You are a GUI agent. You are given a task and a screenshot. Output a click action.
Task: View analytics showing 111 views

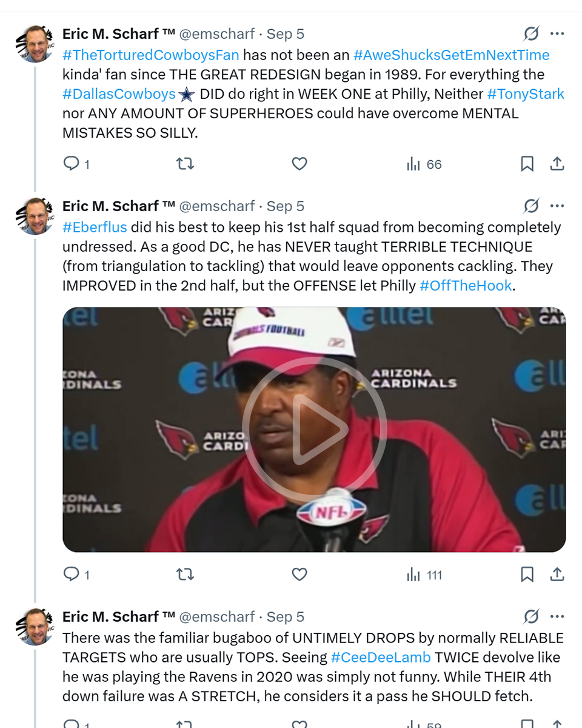tap(424, 575)
